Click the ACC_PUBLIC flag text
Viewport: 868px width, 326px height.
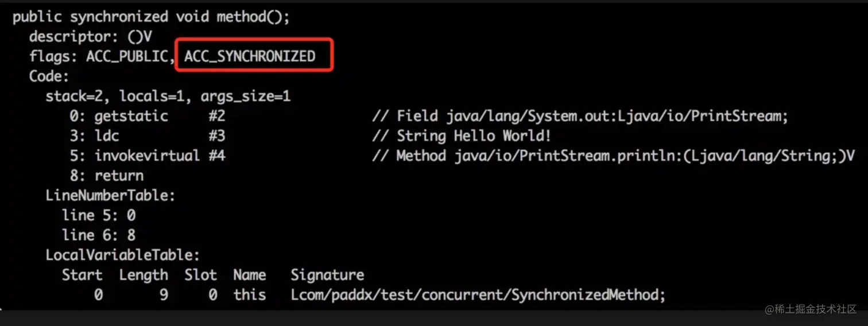[130, 56]
